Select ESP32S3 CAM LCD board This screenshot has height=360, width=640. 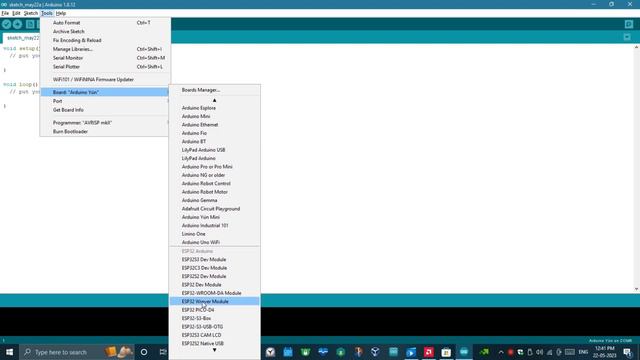[x=215, y=335]
